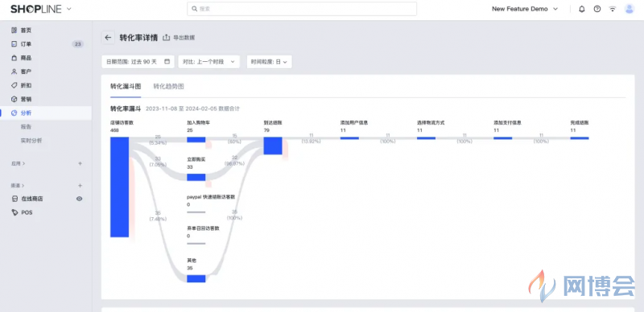The width and height of the screenshot is (644, 312).
Task: Click the 添加支付信息 funnel bar
Action: 502,138
